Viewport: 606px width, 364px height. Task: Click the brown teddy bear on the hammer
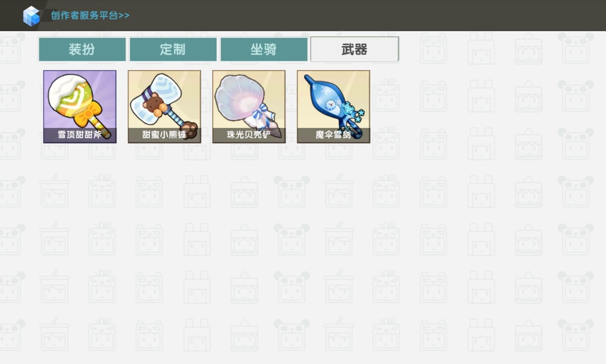[154, 104]
